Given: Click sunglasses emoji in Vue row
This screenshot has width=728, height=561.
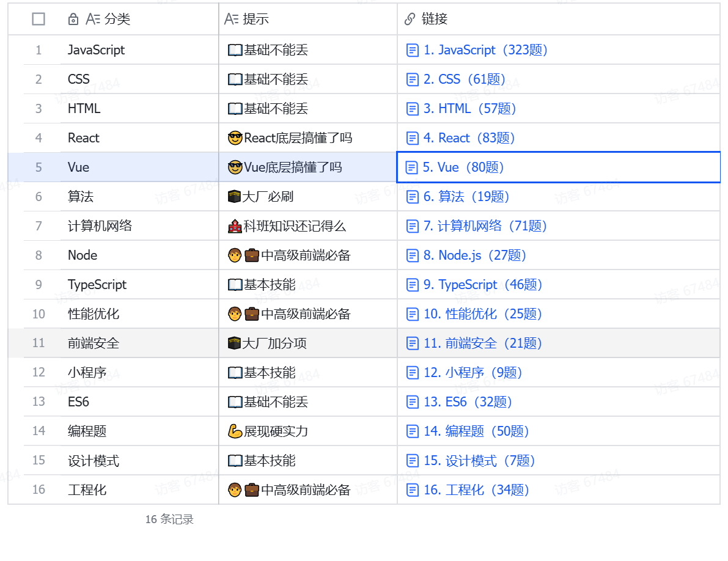Looking at the screenshot, I should [235, 167].
